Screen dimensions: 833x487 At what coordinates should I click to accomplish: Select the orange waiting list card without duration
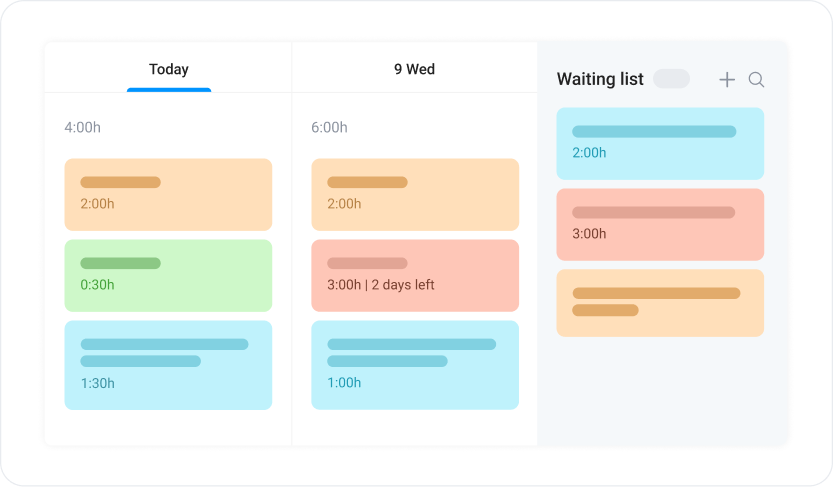[660, 303]
